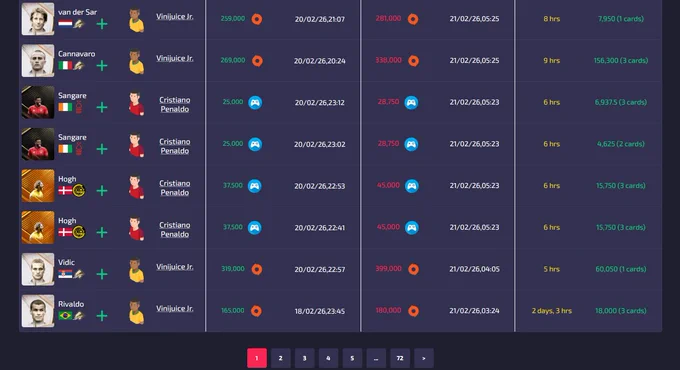Open Vinijuice Jr. profile in Cannavaro row
Image resolution: width=680 pixels, height=370 pixels.
point(175,58)
